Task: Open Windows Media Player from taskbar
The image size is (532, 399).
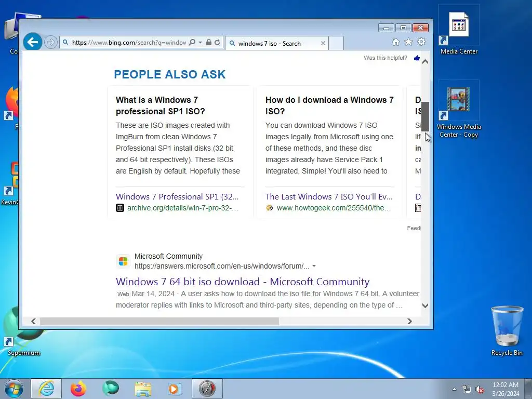Action: pyautogui.click(x=175, y=389)
